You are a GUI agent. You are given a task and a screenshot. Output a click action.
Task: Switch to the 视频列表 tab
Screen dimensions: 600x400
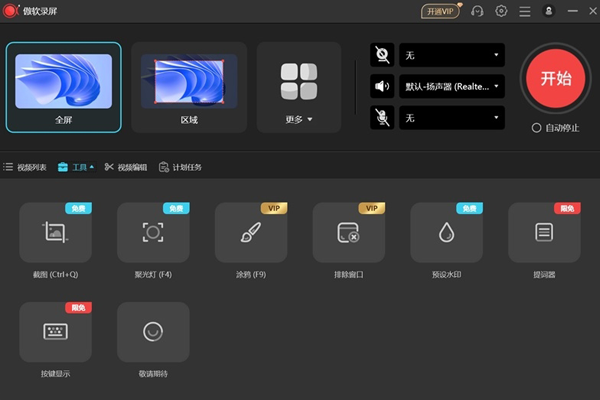coord(25,167)
